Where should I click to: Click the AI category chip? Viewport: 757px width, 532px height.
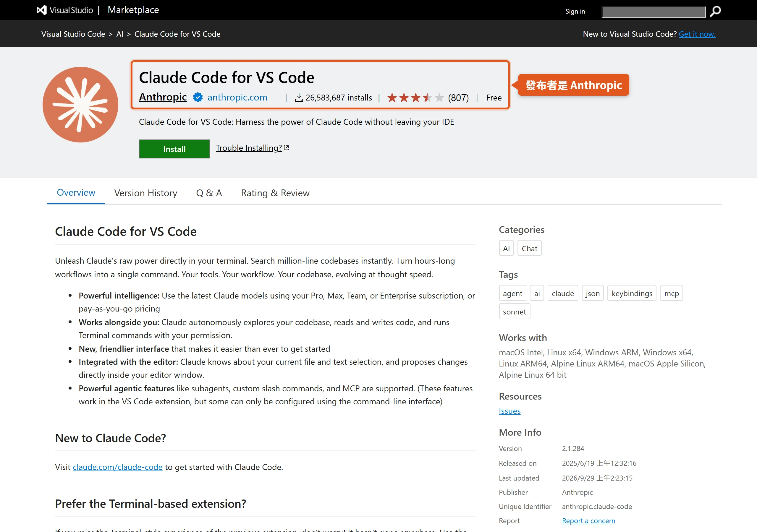[506, 249]
